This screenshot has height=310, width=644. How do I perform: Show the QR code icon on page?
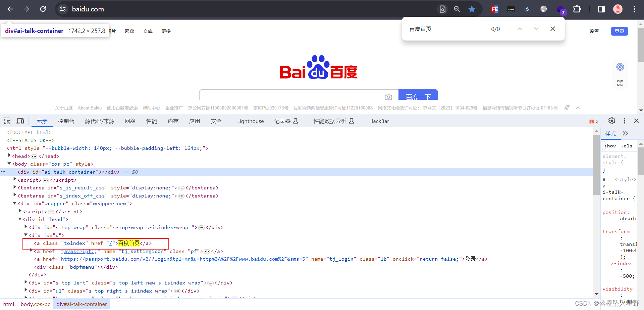coord(620,83)
